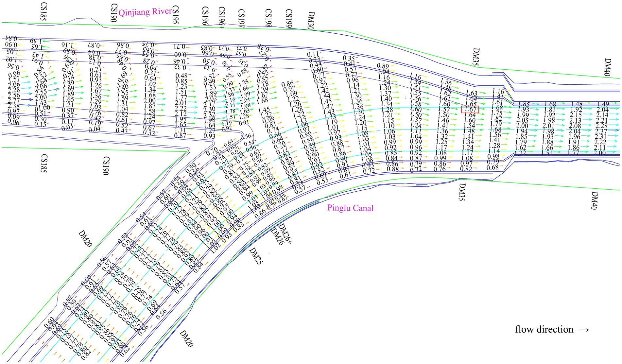Click the CS198 cross-section label
The image size is (622, 364).
(268, 18)
